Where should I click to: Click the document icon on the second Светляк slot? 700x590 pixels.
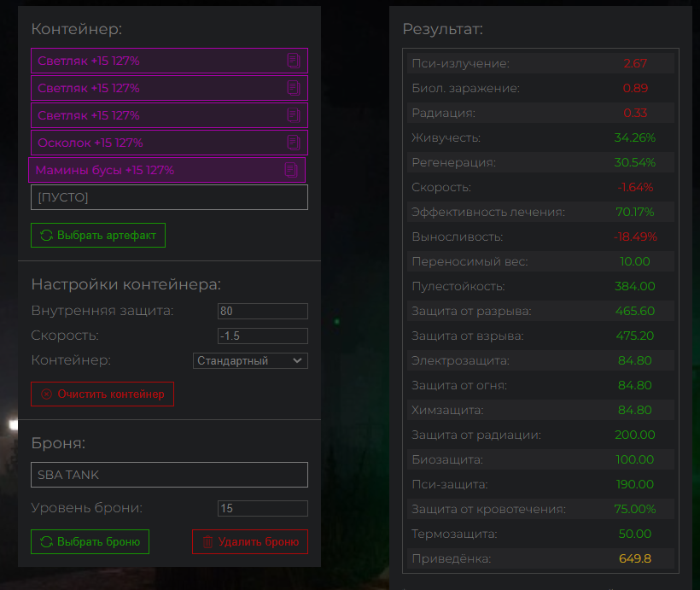(294, 88)
